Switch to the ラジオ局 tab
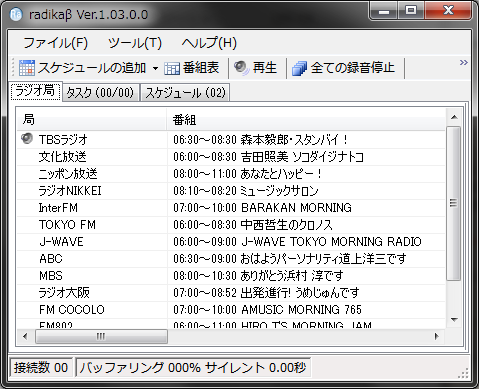This screenshot has width=479, height=389. point(35,91)
